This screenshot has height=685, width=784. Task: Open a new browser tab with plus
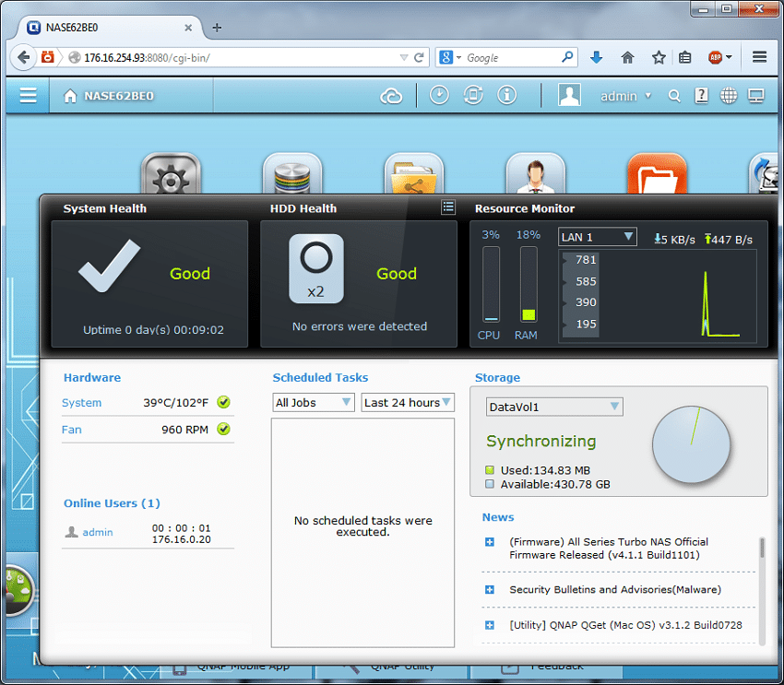[x=217, y=28]
